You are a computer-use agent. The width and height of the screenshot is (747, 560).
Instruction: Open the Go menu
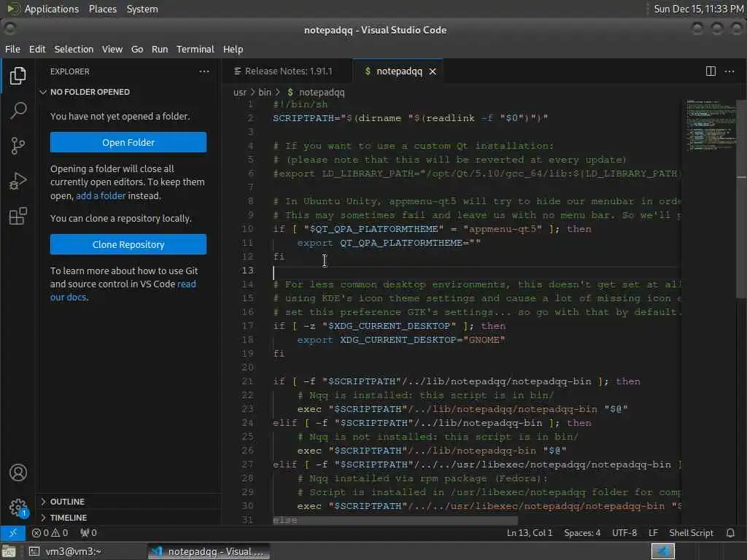pyautogui.click(x=137, y=49)
